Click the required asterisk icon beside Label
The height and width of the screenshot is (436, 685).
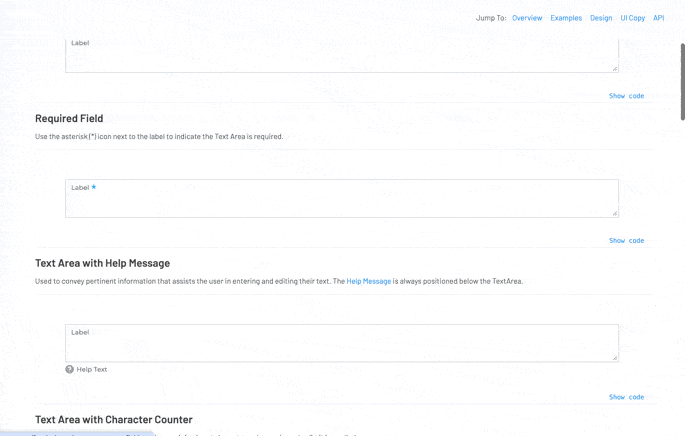coord(93,187)
